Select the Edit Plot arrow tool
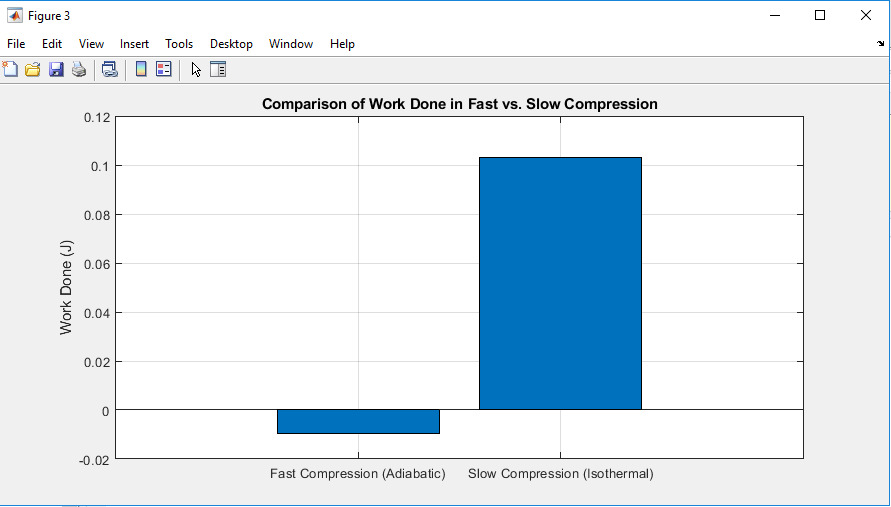The height and width of the screenshot is (507, 891). click(x=196, y=69)
